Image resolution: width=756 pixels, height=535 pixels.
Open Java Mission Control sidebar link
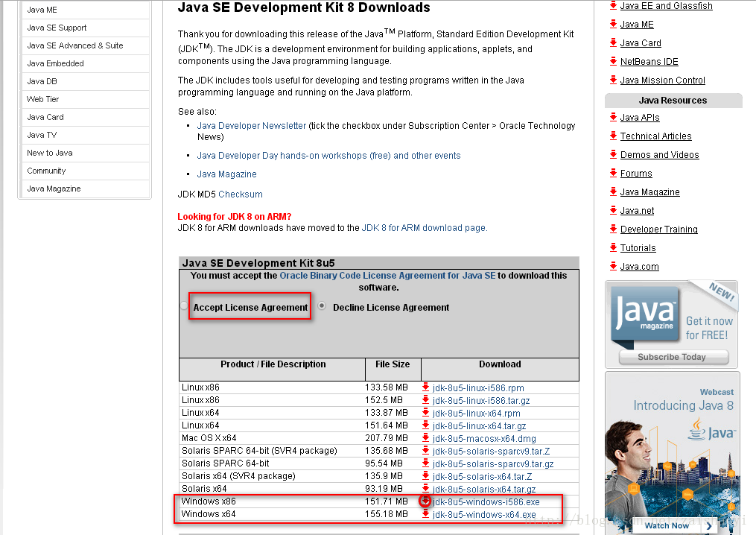point(662,80)
